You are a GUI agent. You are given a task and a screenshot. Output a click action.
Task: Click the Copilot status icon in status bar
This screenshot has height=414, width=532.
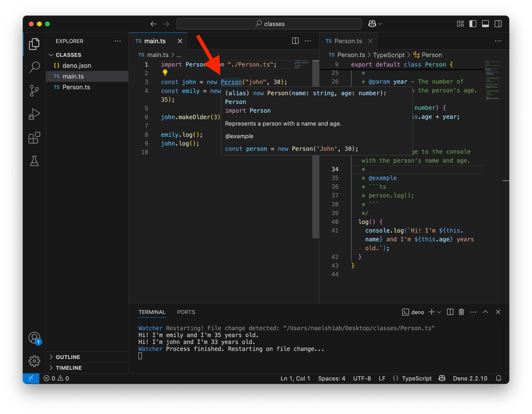[442, 378]
